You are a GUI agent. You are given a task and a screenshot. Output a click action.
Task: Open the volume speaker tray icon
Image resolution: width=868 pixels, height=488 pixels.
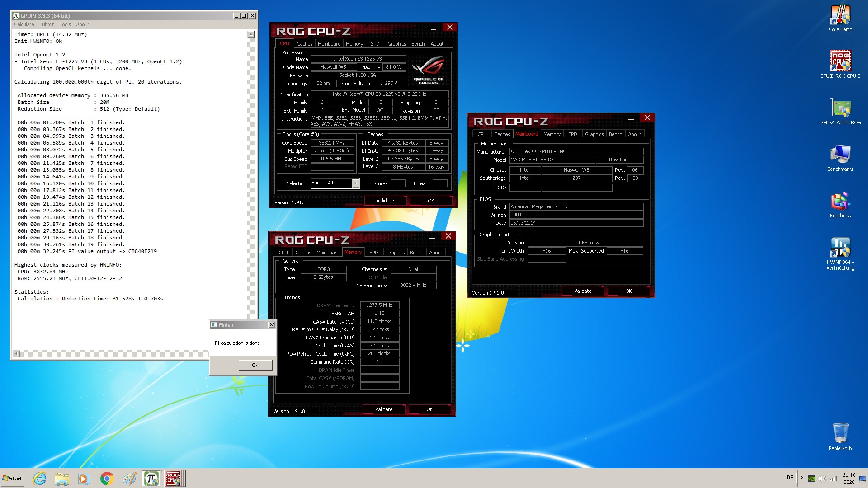pyautogui.click(x=822, y=479)
